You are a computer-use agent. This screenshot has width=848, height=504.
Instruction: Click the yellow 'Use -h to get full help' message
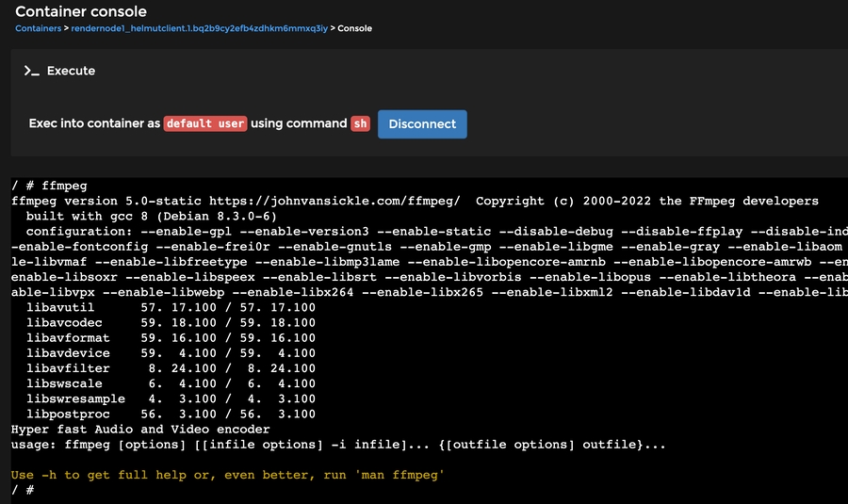tap(227, 475)
